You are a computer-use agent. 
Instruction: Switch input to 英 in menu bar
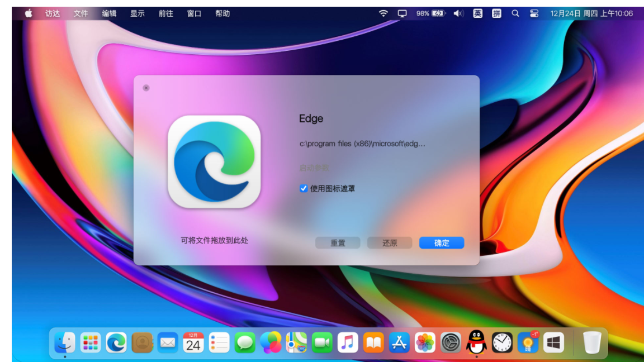[477, 13]
